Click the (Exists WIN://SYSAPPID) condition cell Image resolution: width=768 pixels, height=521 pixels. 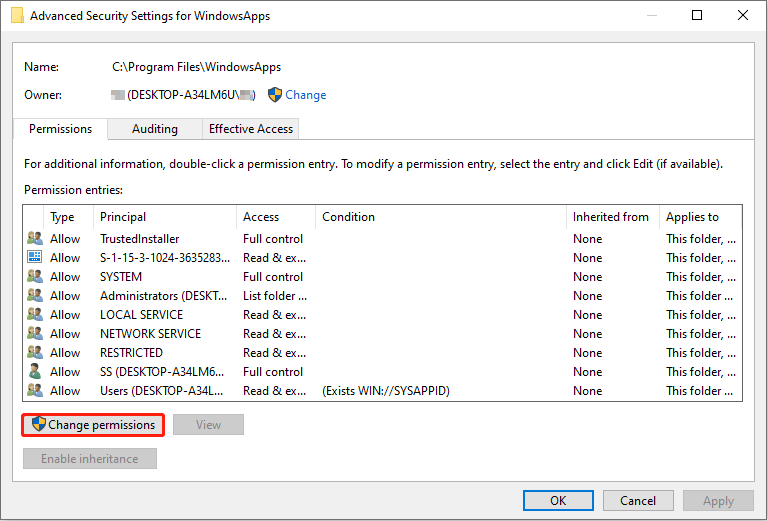point(385,391)
